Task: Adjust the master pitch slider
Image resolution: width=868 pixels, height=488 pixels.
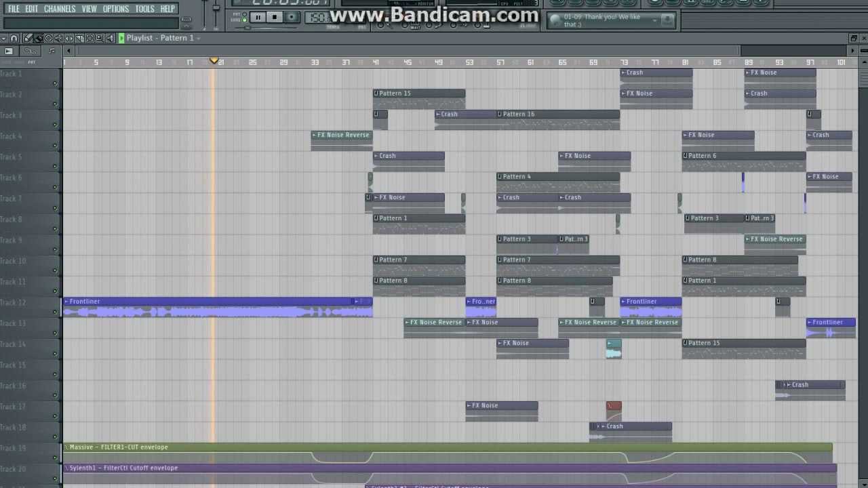Action: [216, 14]
